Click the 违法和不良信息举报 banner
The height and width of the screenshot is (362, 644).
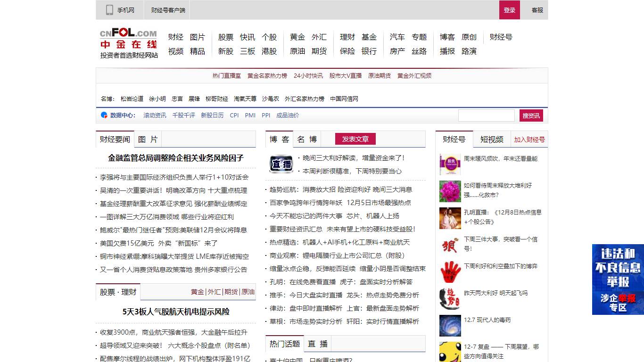618,280
